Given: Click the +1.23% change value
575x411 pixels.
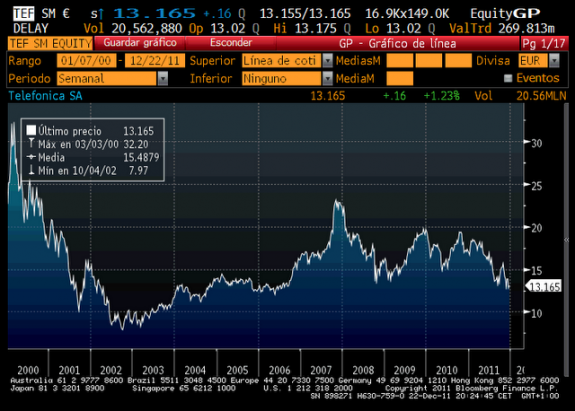Looking at the screenshot, I should [x=442, y=96].
